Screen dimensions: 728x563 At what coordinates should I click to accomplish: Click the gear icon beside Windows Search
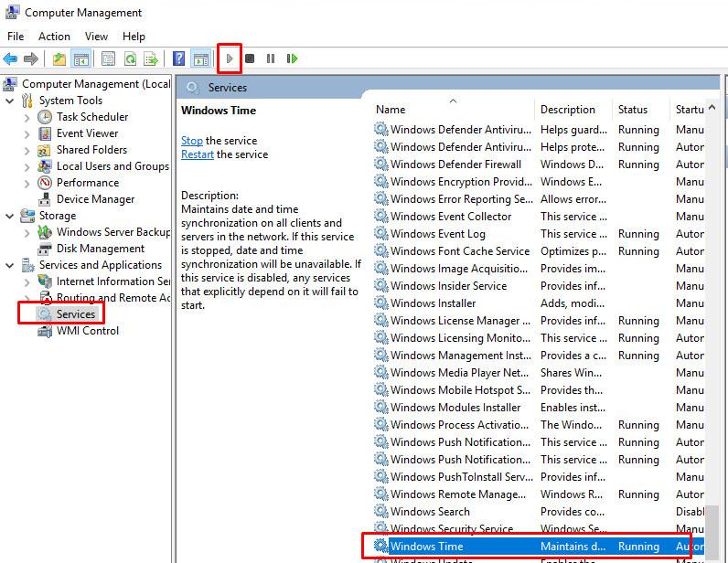[x=381, y=512]
